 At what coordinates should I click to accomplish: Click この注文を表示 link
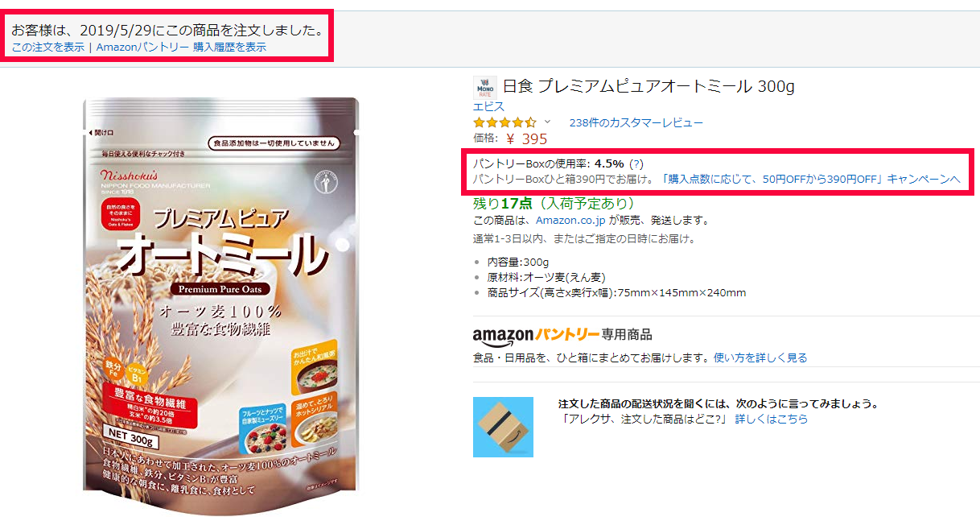tap(48, 47)
